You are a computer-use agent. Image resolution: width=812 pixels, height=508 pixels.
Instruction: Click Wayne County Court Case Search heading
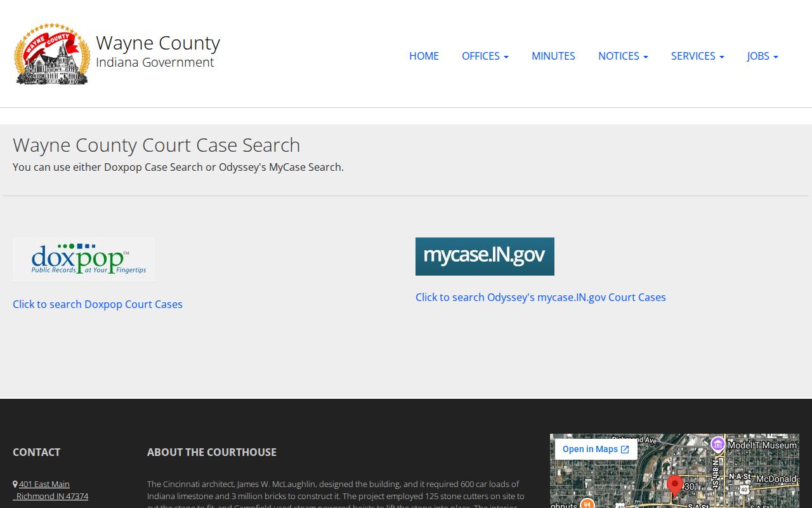tap(156, 145)
